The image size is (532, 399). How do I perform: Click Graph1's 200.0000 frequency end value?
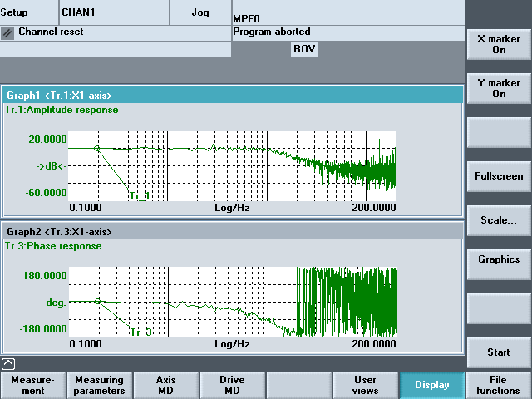(373, 208)
